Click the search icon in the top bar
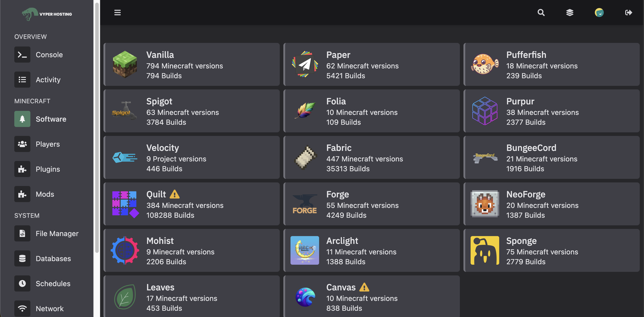 (541, 13)
